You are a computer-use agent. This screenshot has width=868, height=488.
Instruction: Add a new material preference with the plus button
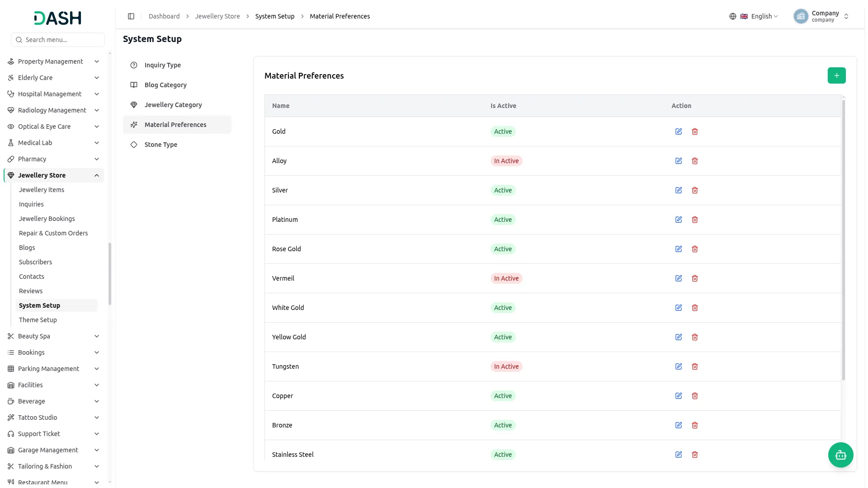[836, 75]
